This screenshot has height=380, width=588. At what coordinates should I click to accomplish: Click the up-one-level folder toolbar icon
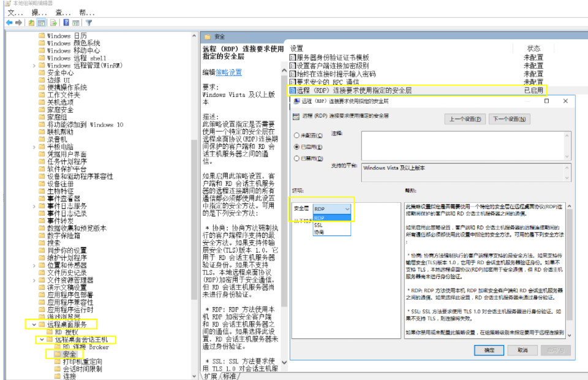[31, 23]
